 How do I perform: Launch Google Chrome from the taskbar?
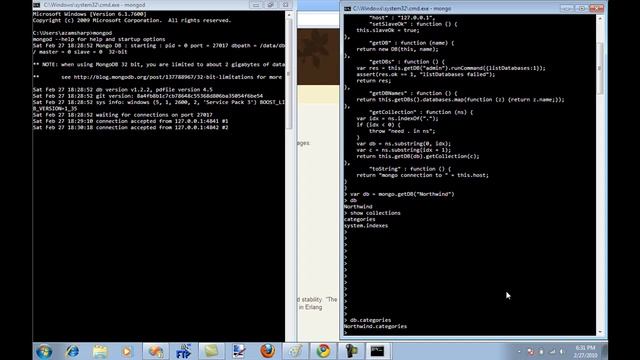323,351
